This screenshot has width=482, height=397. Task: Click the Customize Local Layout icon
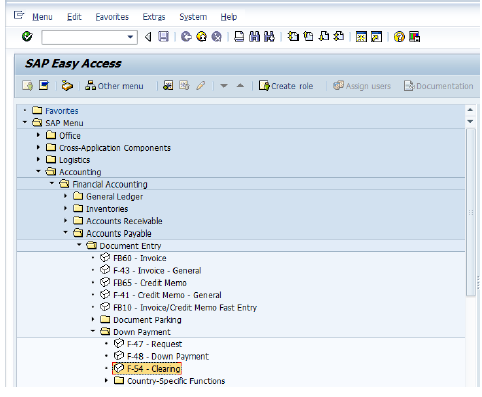(414, 37)
